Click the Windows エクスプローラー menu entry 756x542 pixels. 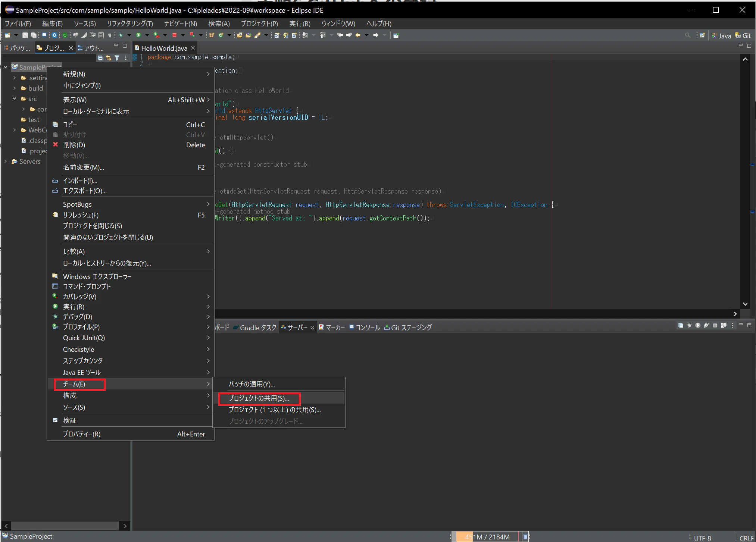click(x=131, y=276)
